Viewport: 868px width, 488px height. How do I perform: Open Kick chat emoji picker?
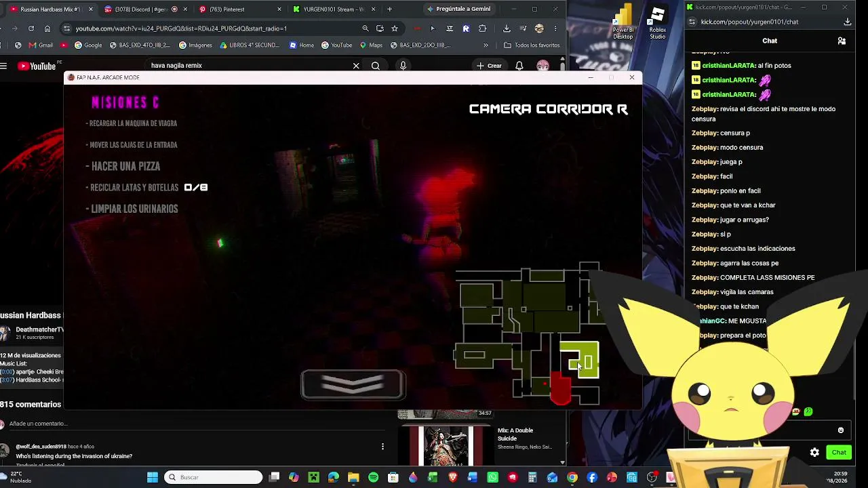point(841,430)
